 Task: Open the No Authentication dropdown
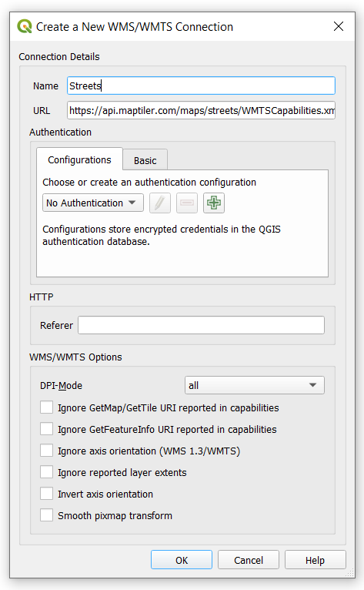click(x=93, y=203)
